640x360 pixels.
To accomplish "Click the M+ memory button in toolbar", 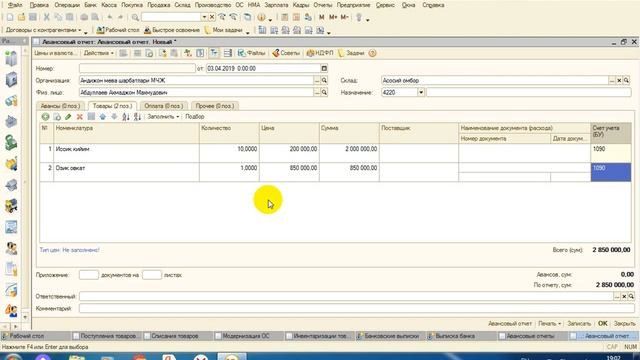I will [x=333, y=17].
